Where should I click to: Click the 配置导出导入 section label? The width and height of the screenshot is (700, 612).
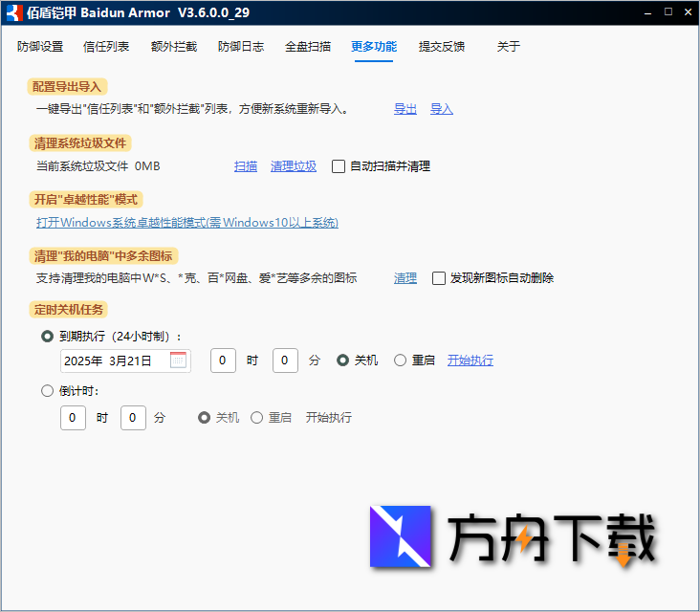pos(67,87)
